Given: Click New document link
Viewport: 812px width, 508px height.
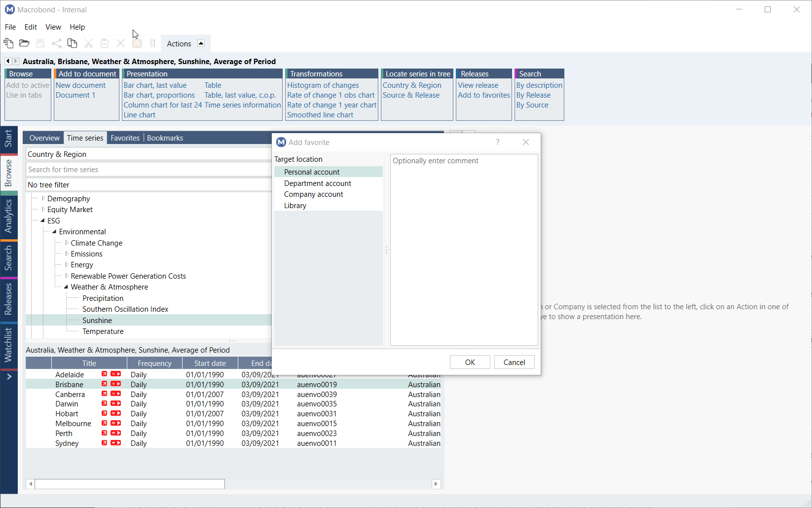Looking at the screenshot, I should (x=80, y=85).
